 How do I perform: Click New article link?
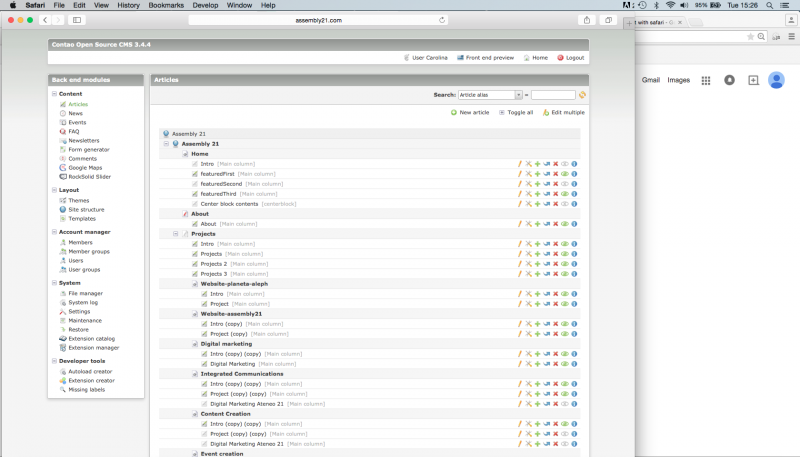click(470, 112)
